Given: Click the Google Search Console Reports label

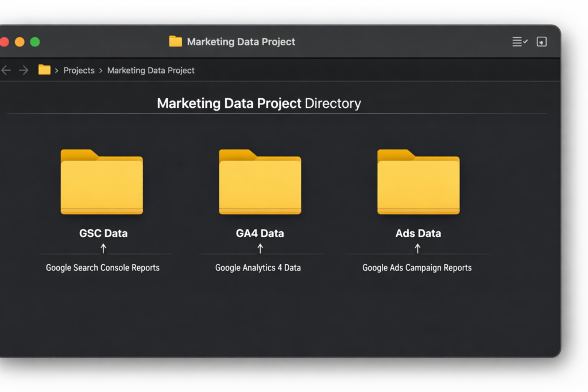Looking at the screenshot, I should (x=103, y=267).
